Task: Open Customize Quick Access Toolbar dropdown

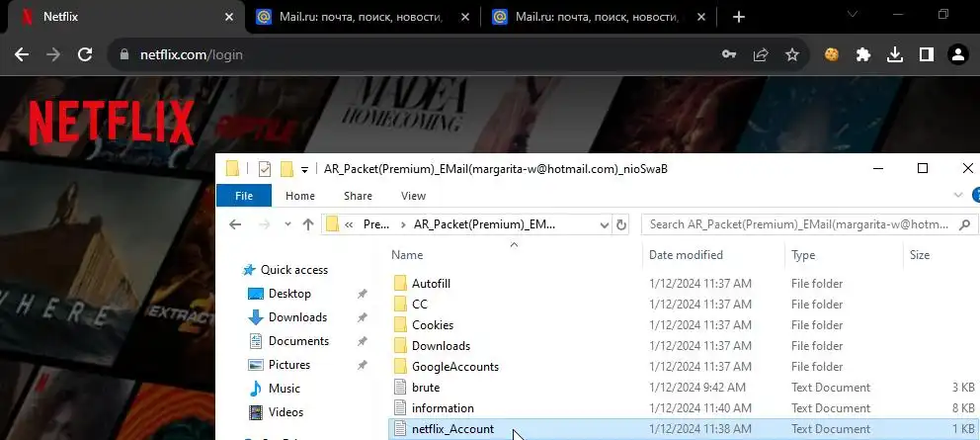Action: pyautogui.click(x=305, y=170)
